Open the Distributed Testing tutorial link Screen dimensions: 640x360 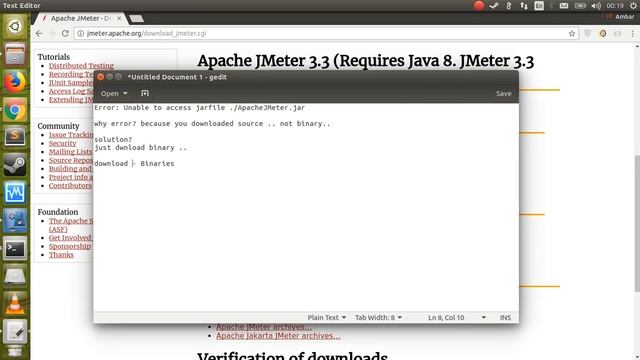click(x=81, y=66)
